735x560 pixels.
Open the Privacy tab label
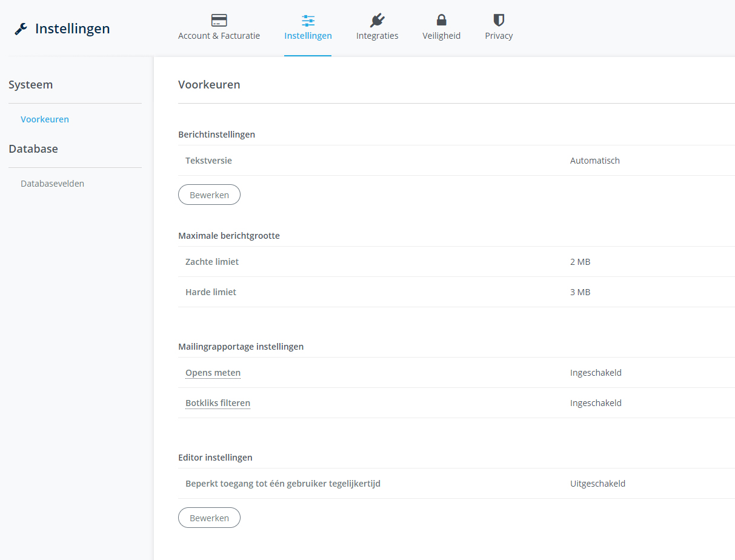click(x=499, y=36)
